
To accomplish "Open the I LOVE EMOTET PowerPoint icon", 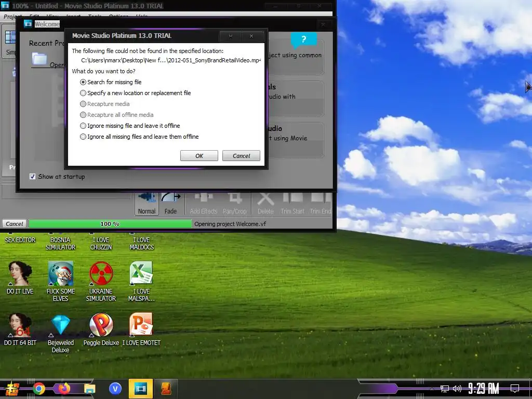I will coord(141,329).
